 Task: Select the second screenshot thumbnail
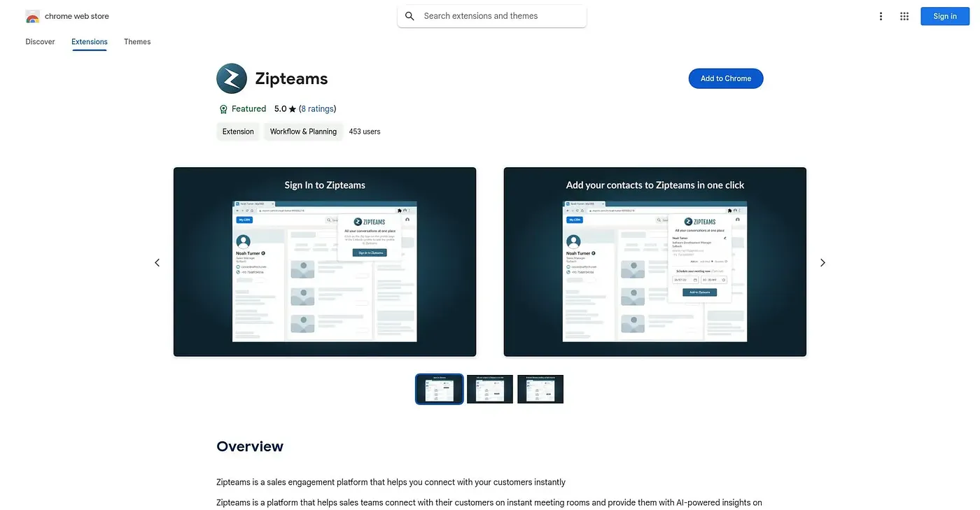[x=490, y=389]
